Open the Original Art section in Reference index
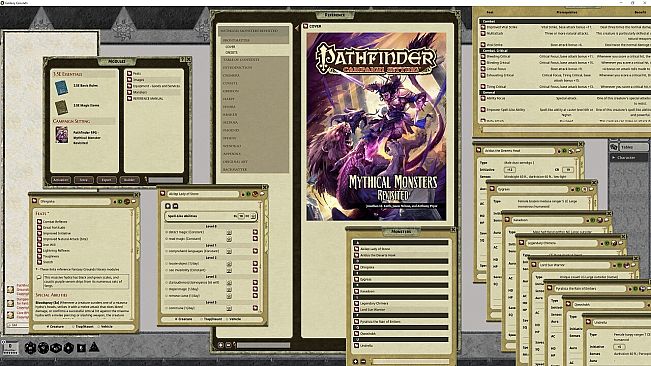 pyautogui.click(x=254, y=161)
